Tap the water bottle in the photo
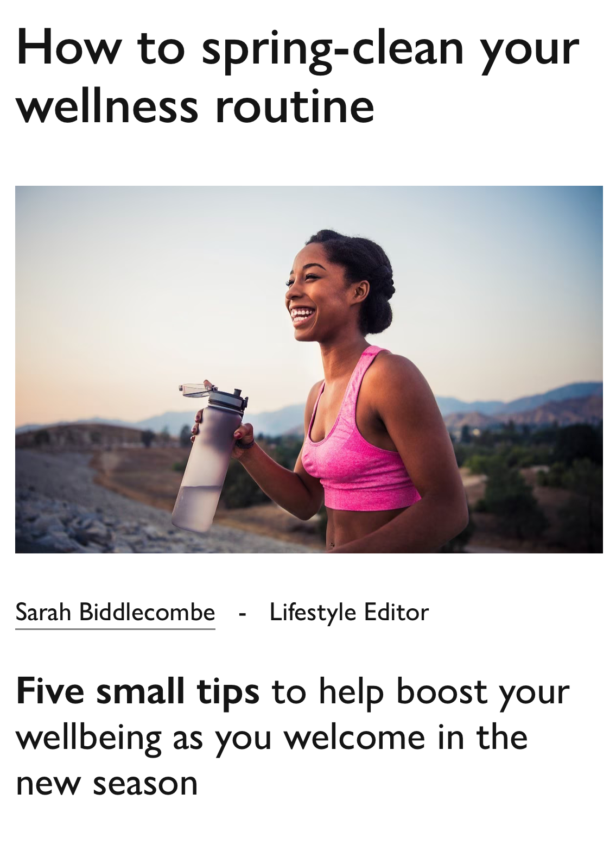This screenshot has width=616, height=863. (x=209, y=457)
